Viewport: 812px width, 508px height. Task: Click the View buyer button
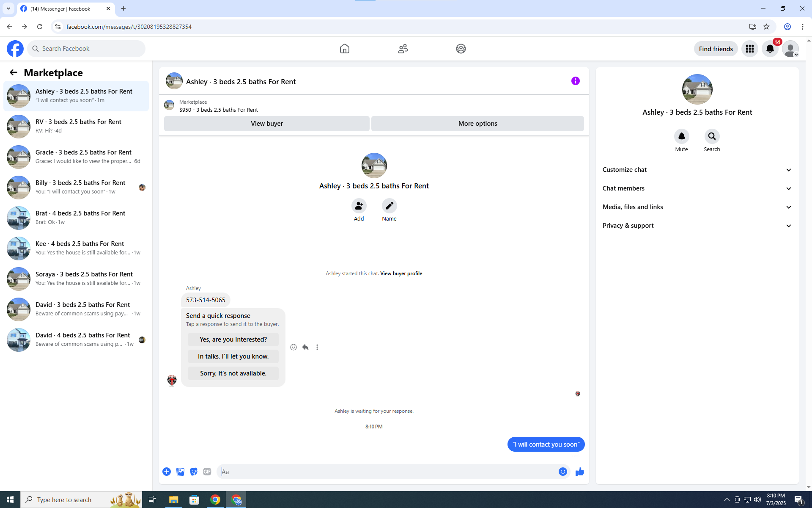[x=266, y=124]
